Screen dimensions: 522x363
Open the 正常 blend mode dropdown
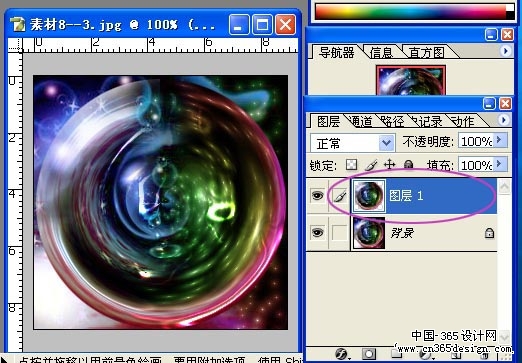353,143
